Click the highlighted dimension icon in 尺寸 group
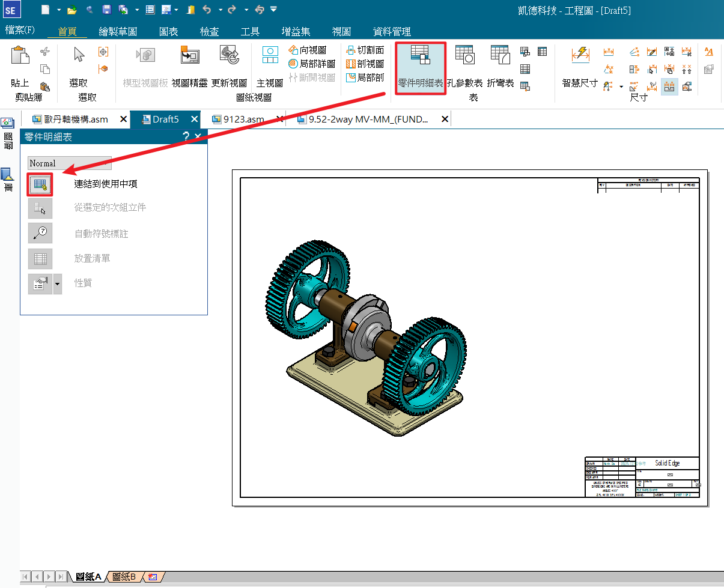This screenshot has width=724, height=588. (x=669, y=86)
